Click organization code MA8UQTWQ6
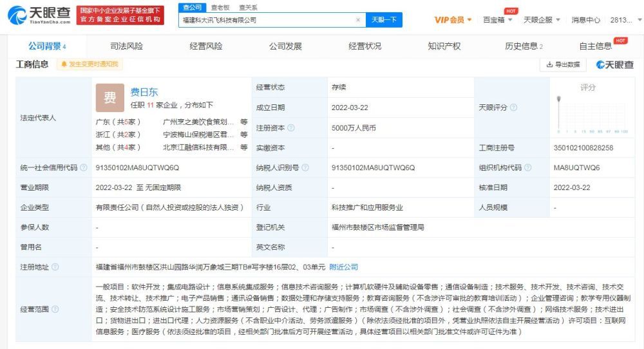Viewport: 644px width, 349px height. pos(576,167)
